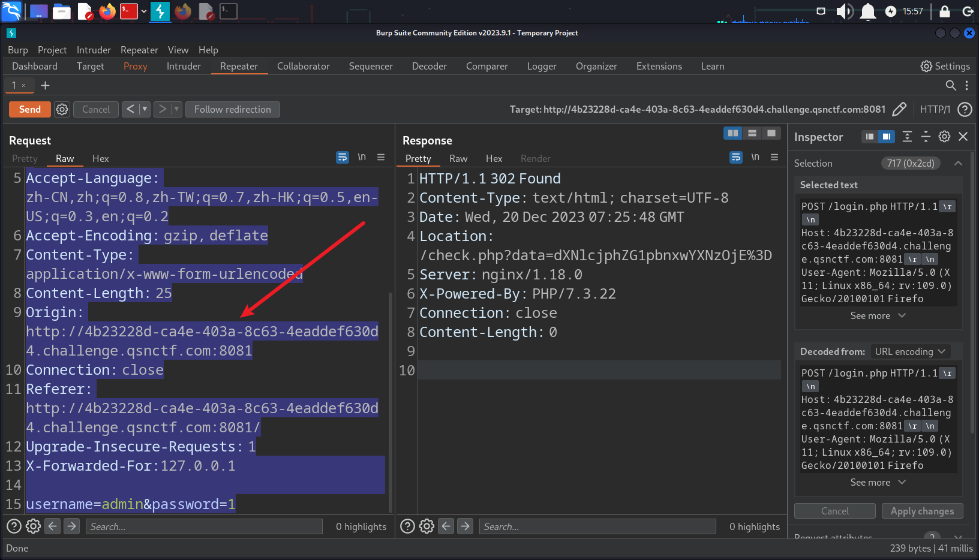Next match arrow in Request search
The width and height of the screenshot is (979, 560).
click(x=72, y=526)
